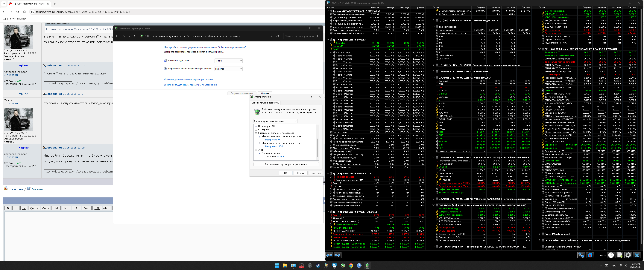Viewport: 644px width, 270px height.
Task: View site information icon in address bar
Action: click(32, 12)
